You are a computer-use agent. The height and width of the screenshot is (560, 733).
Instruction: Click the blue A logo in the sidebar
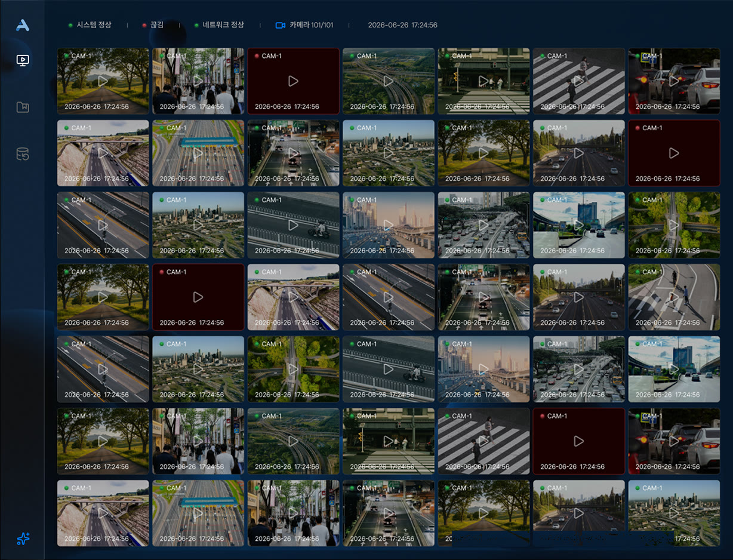[22, 25]
